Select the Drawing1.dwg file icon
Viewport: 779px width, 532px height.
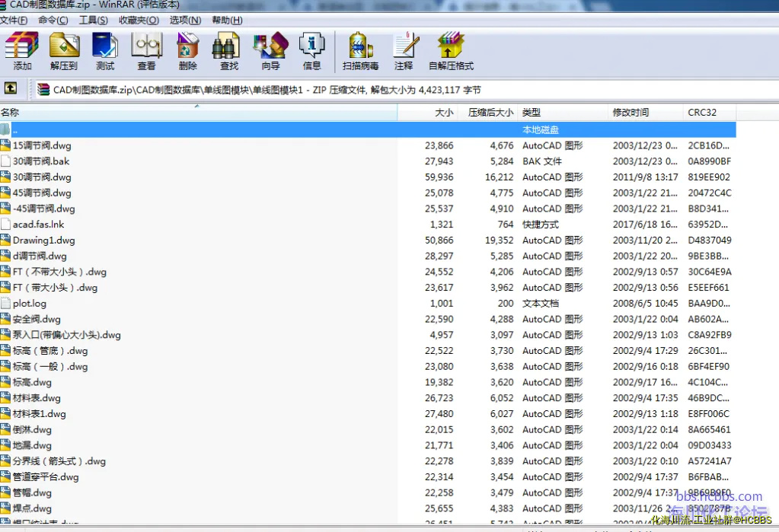point(5,240)
